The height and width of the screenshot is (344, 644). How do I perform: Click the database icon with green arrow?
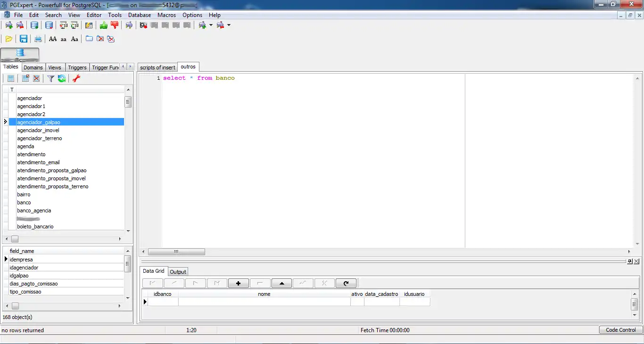point(34,25)
